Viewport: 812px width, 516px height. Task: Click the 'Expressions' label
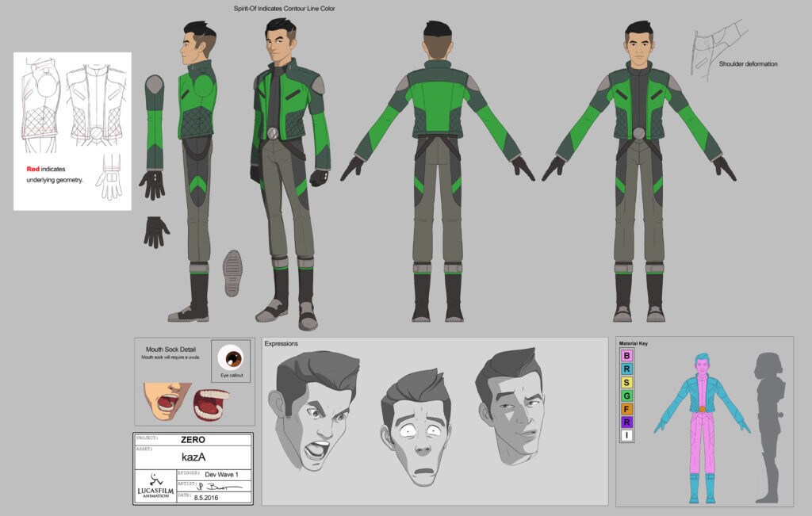coord(282,343)
